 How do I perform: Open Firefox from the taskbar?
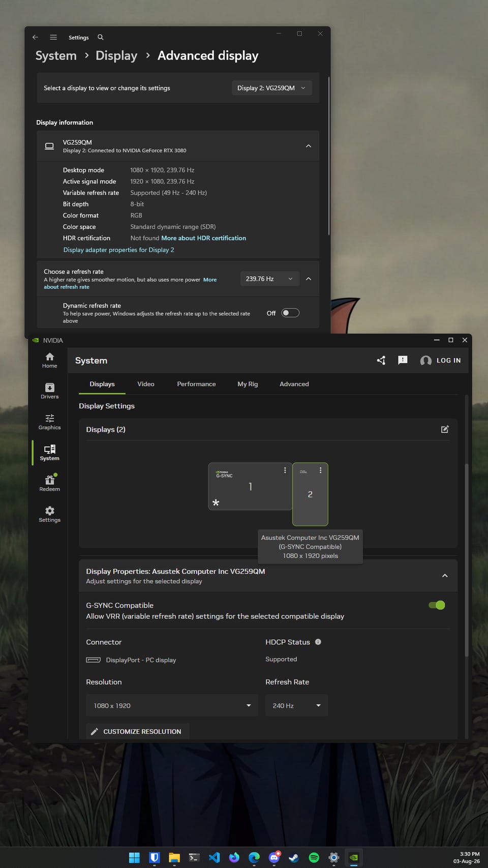pos(234,858)
